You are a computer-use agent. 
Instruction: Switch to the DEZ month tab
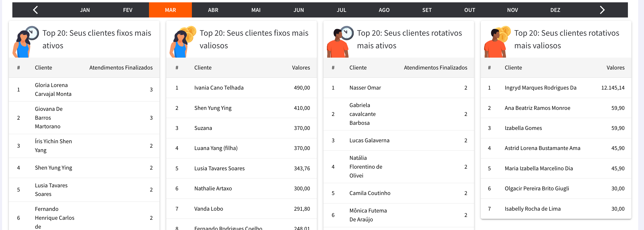point(555,10)
